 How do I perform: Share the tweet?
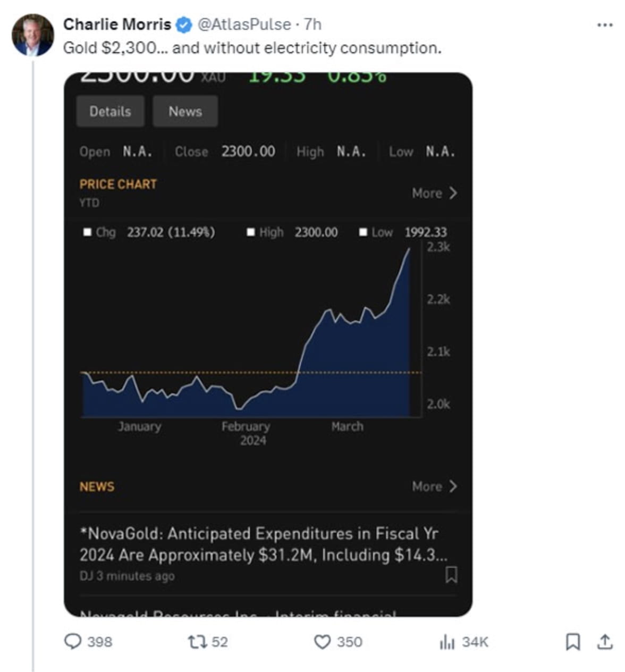605,642
